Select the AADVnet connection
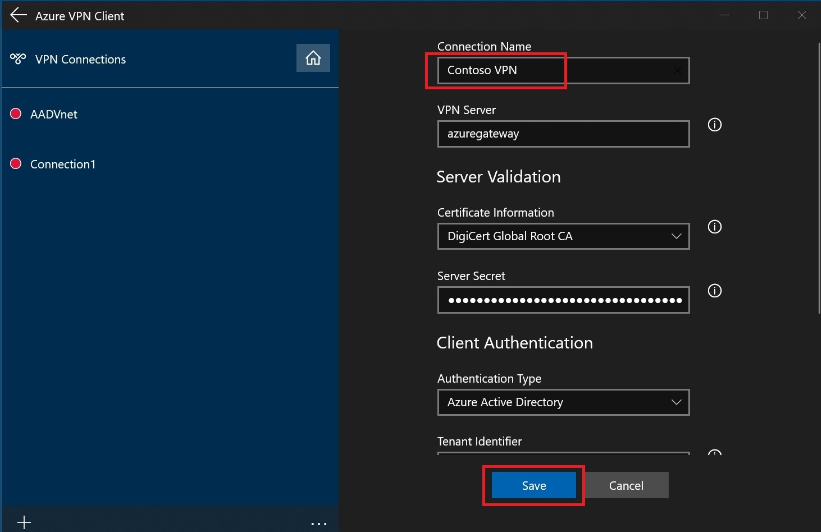This screenshot has height=532, width=821. [170, 114]
